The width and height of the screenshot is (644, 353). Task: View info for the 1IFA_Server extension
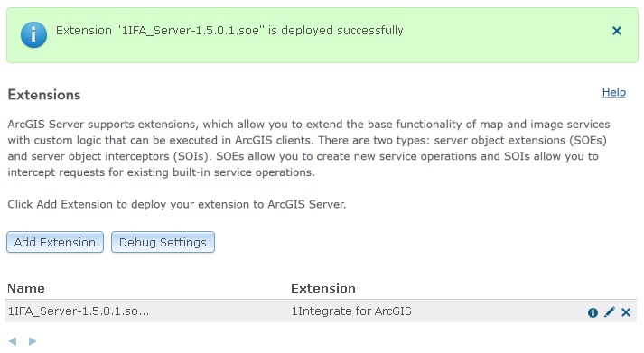pyautogui.click(x=593, y=312)
